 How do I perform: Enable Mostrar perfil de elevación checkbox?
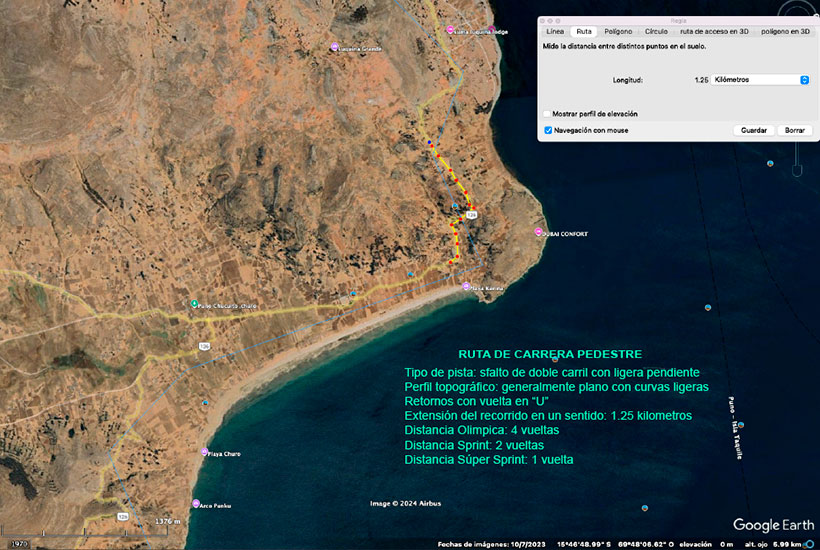pos(547,114)
